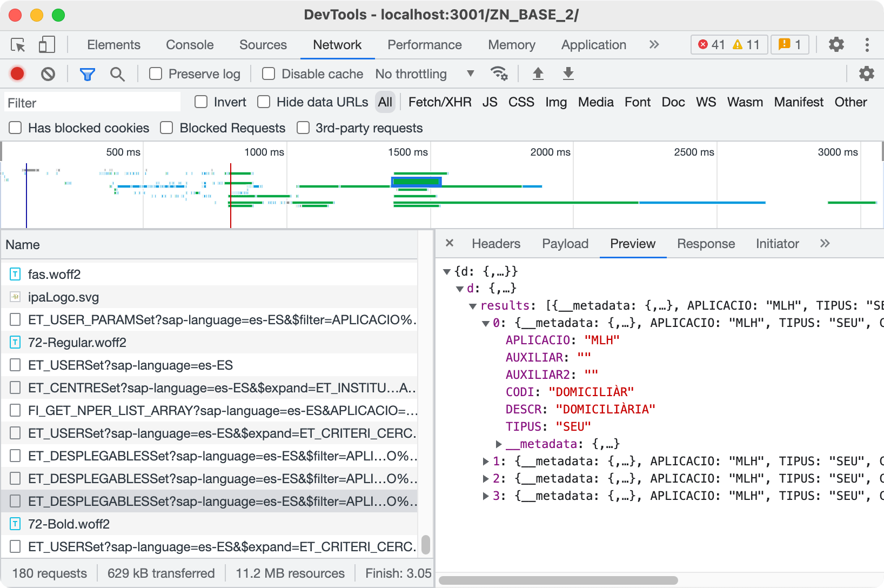
Task: Filter requests by Fetch/XHR type
Action: (x=439, y=102)
